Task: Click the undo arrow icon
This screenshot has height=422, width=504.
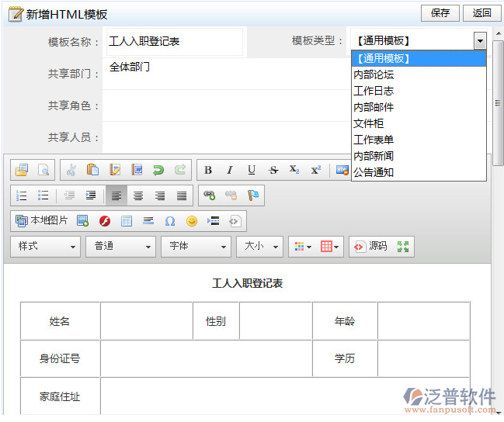Action: point(158,170)
